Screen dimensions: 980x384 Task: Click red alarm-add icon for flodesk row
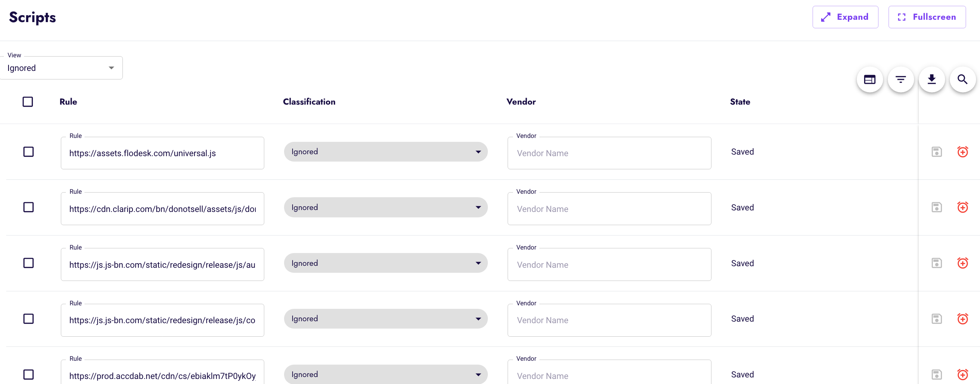click(963, 152)
